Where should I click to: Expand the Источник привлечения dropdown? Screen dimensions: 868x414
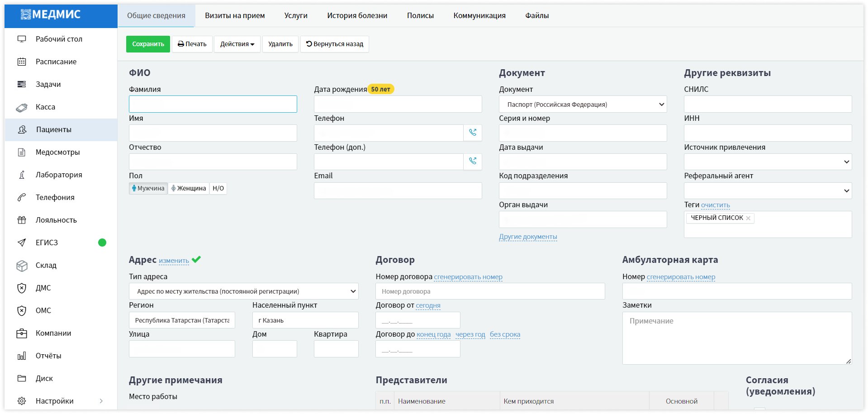(768, 162)
